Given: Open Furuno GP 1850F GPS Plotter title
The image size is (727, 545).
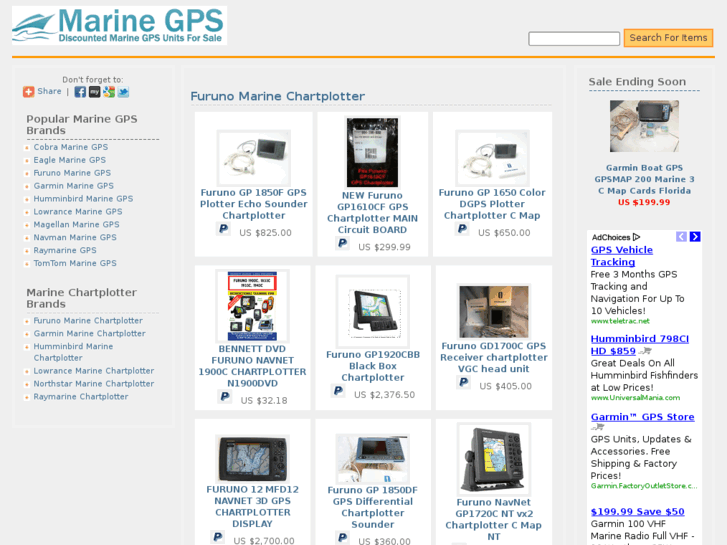Looking at the screenshot, I should coord(254,204).
